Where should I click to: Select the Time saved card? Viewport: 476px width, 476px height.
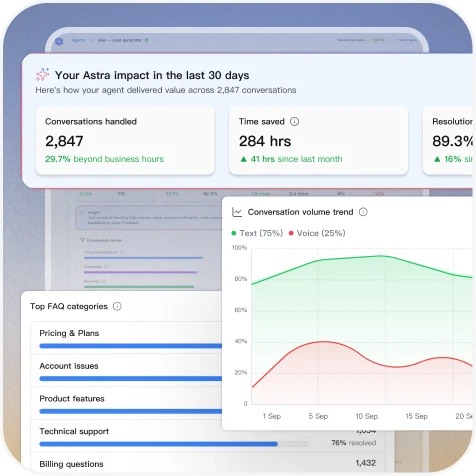pyautogui.click(x=318, y=140)
